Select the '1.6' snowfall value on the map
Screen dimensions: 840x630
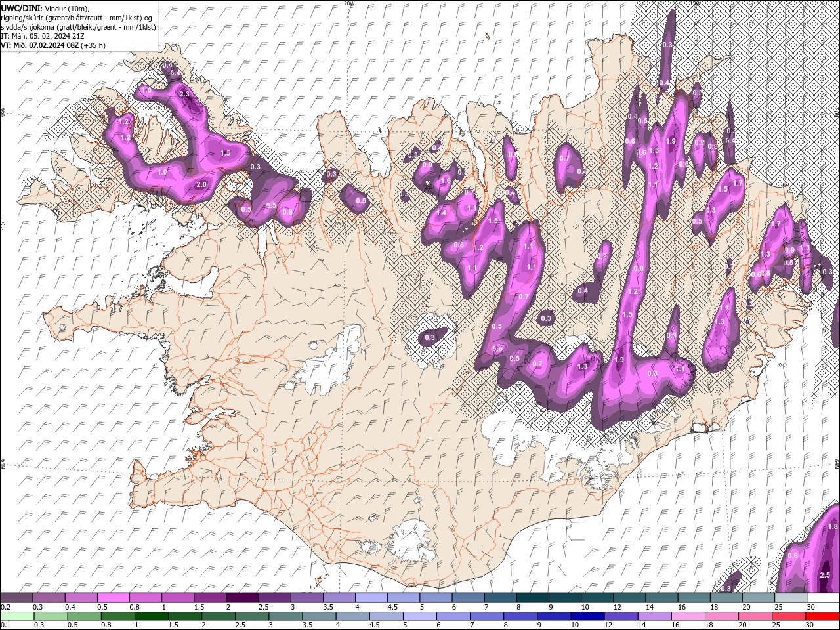click(x=446, y=180)
